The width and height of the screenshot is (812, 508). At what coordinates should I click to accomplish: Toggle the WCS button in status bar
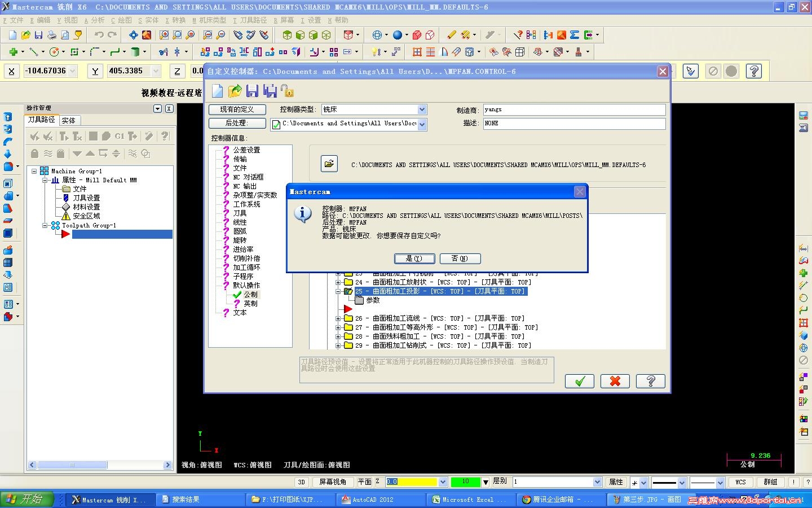(x=740, y=482)
